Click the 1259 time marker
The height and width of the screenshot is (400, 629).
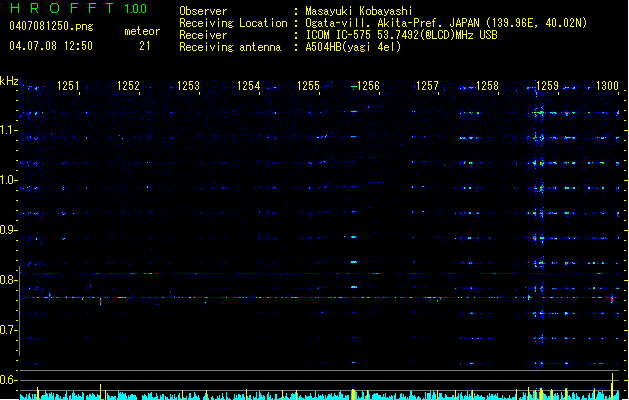point(547,86)
